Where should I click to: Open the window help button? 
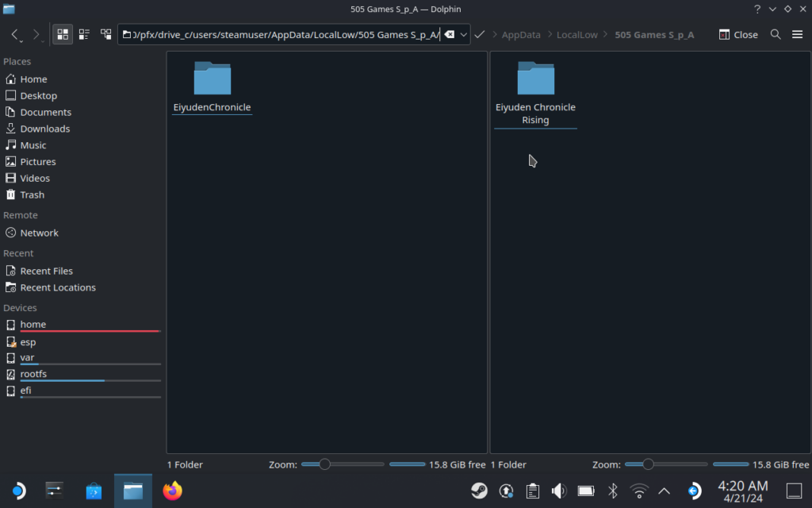(757, 9)
